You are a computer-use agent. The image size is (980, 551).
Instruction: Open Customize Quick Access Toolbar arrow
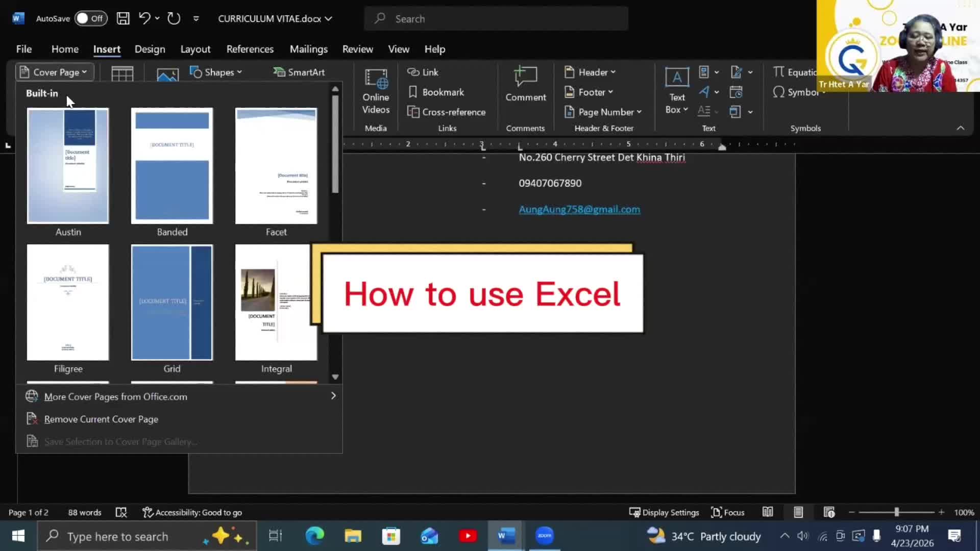[x=196, y=19]
